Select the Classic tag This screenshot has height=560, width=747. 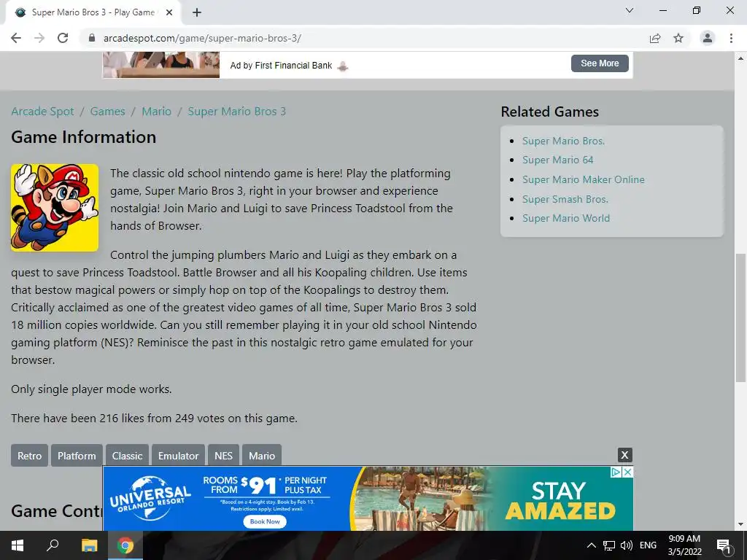(127, 456)
